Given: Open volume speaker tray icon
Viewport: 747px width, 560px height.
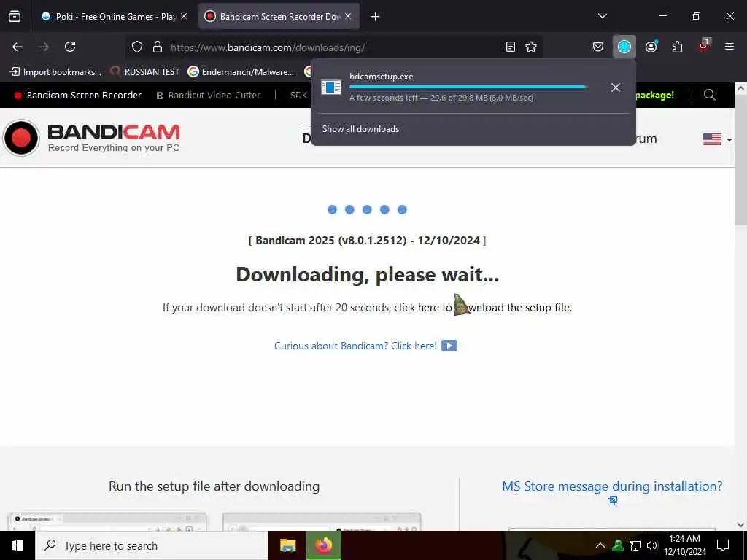Looking at the screenshot, I should coord(652,545).
